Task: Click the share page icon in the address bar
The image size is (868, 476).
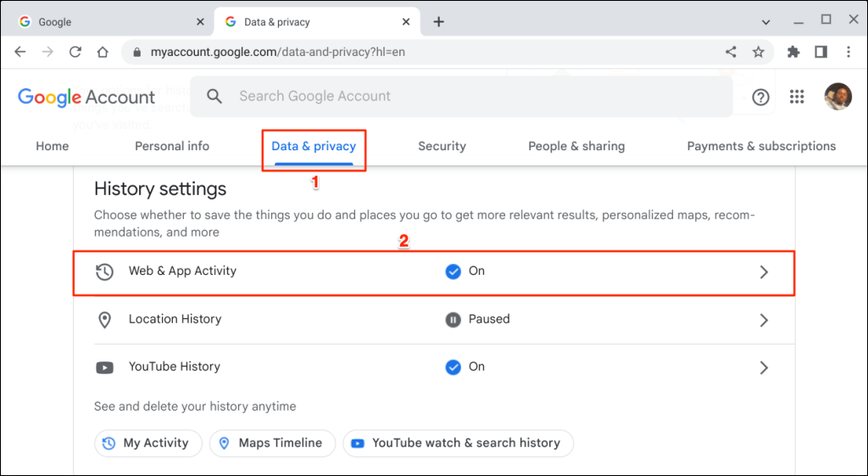Action: point(731,52)
